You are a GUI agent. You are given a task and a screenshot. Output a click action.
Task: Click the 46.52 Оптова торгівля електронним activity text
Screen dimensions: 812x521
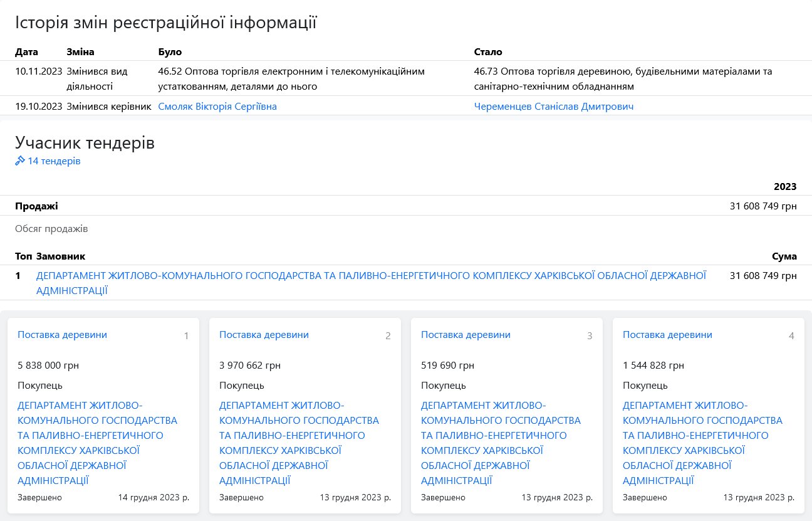pyautogui.click(x=291, y=79)
